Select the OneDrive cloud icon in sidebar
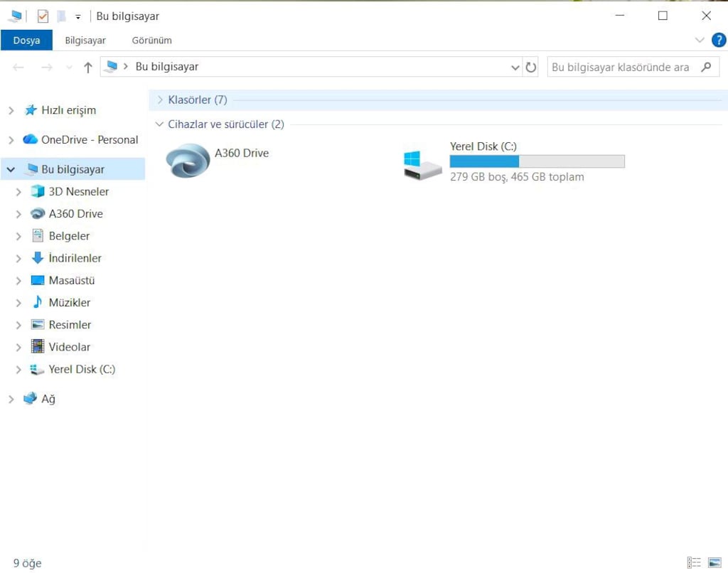Screen dimensions: 728x573 tap(30, 139)
